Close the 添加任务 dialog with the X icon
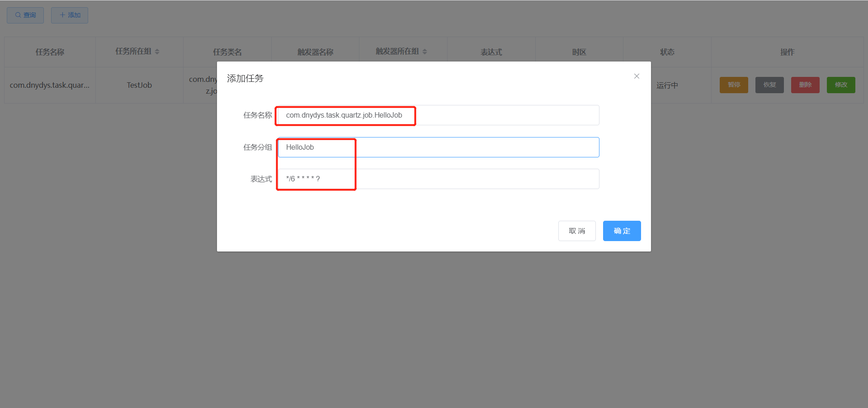Image resolution: width=868 pixels, height=408 pixels. coord(637,76)
